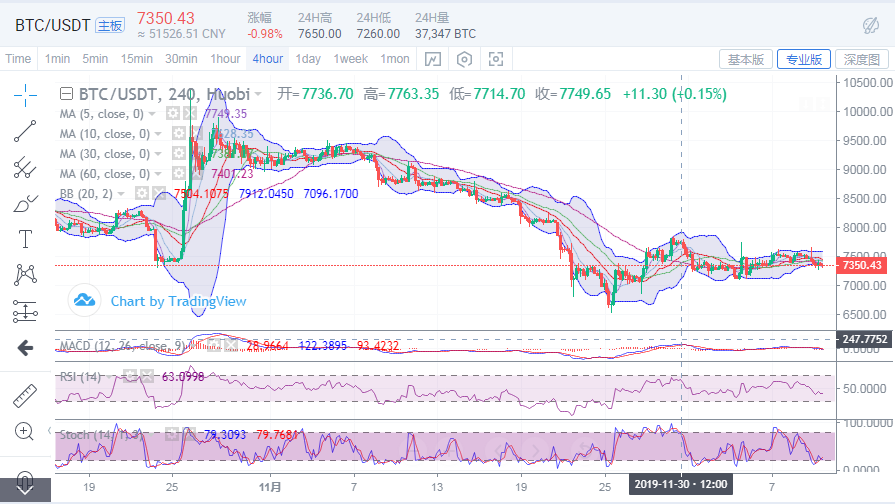The width and height of the screenshot is (895, 504).
Task: Remove the RSI (14) indicator
Action: [x=147, y=376]
